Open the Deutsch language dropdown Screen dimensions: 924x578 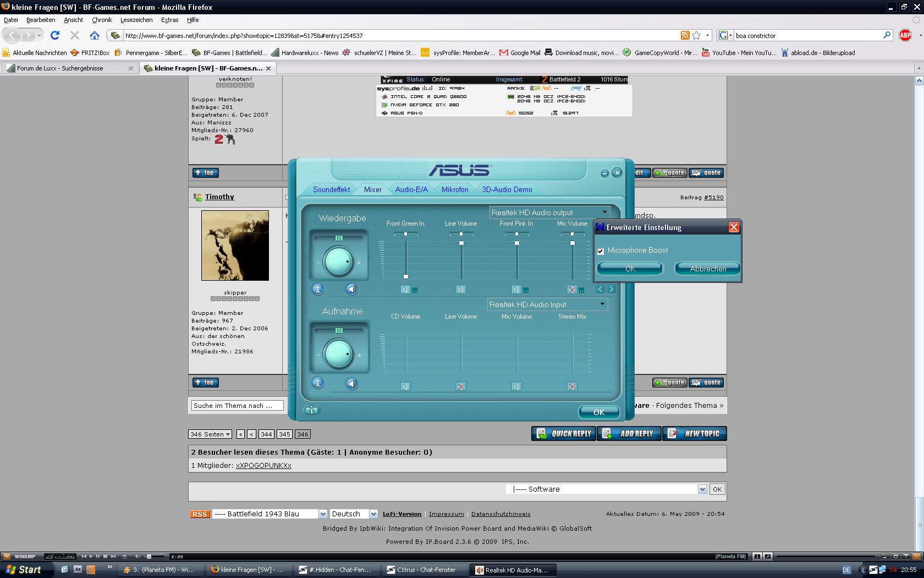(x=373, y=514)
